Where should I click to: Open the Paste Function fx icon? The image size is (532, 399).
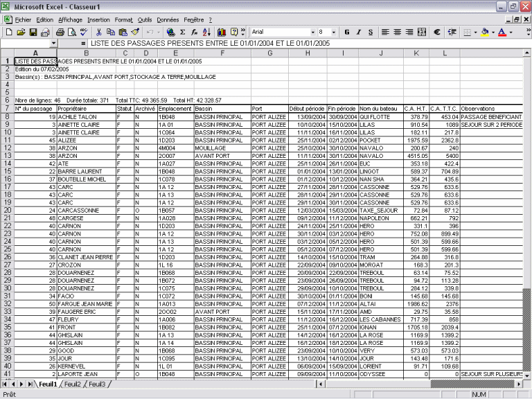195,33
